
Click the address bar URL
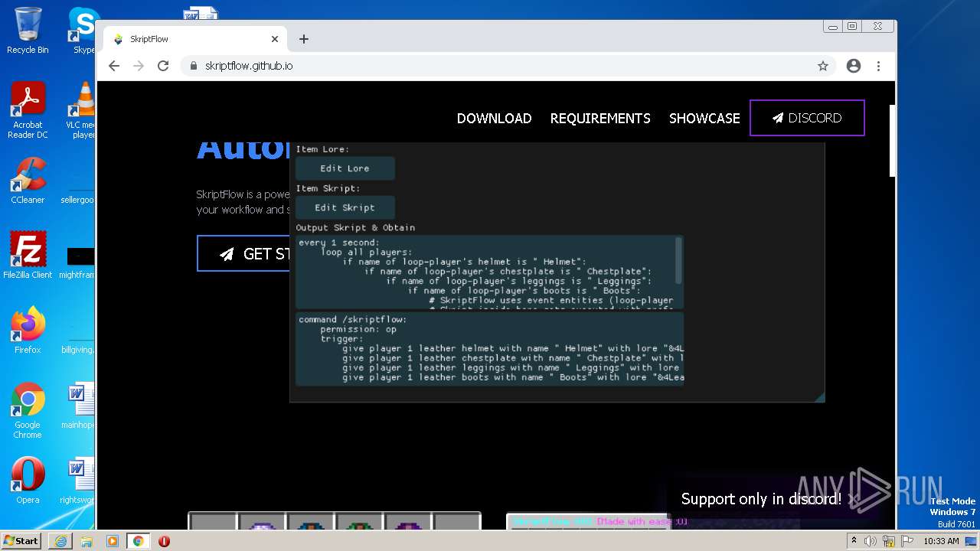pos(249,66)
